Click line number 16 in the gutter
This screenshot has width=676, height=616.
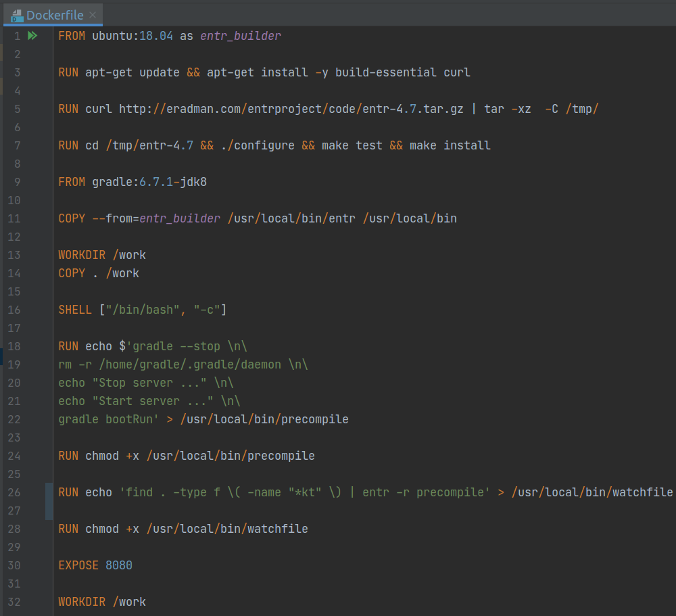pyautogui.click(x=14, y=310)
